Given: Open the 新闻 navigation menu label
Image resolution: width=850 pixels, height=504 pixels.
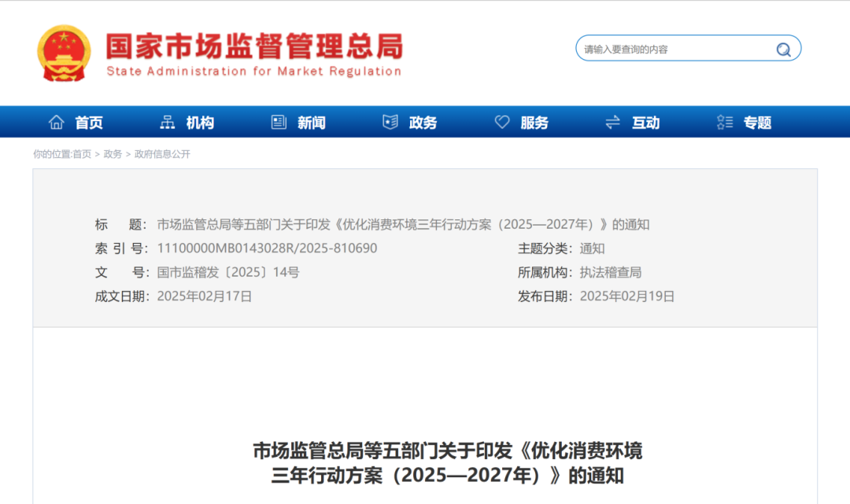Looking at the screenshot, I should [312, 123].
